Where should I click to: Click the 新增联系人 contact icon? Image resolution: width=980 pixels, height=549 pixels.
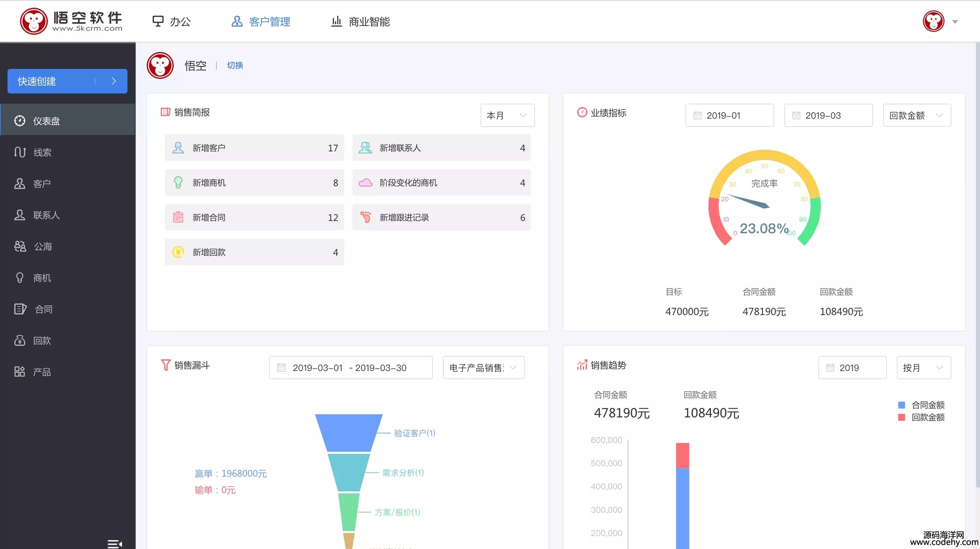click(365, 148)
